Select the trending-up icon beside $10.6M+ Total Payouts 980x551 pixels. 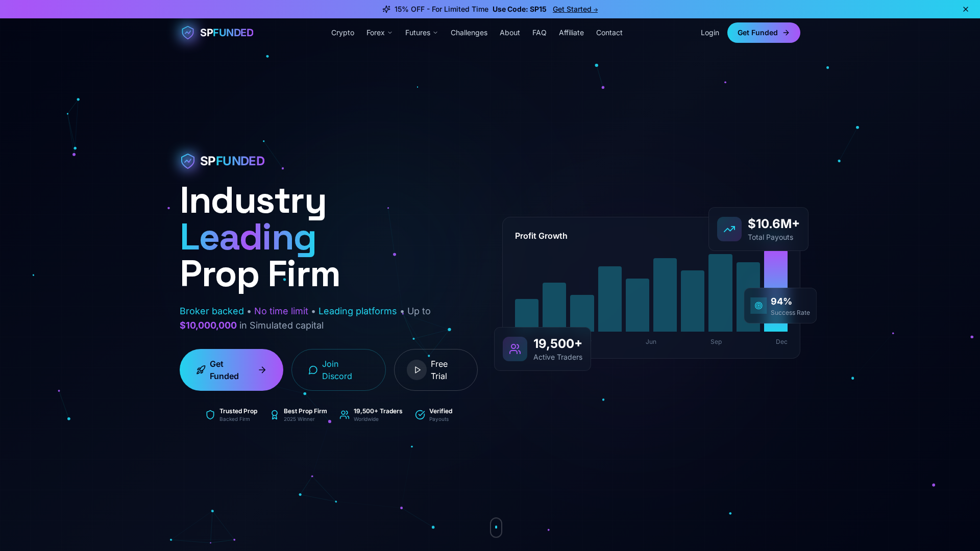click(x=729, y=229)
